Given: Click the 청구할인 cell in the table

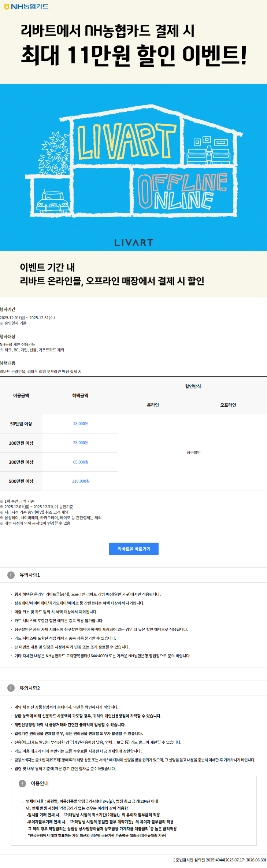Looking at the screenshot, I should 193,453.
